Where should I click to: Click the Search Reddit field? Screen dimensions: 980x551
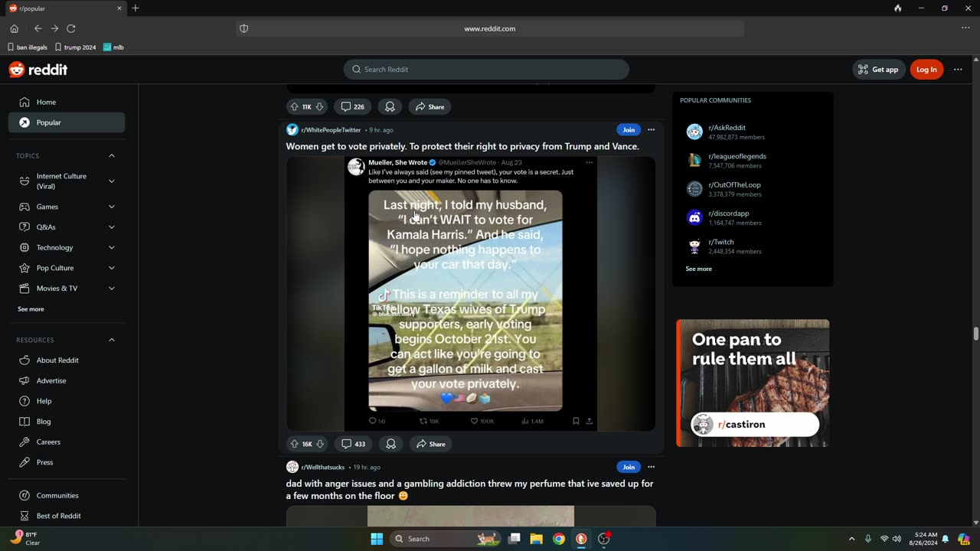tap(486, 70)
